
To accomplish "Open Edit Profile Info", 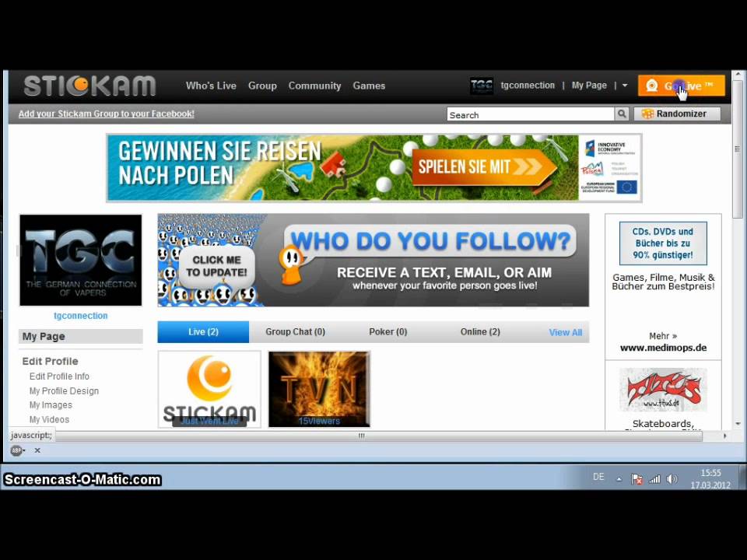I will (x=59, y=376).
